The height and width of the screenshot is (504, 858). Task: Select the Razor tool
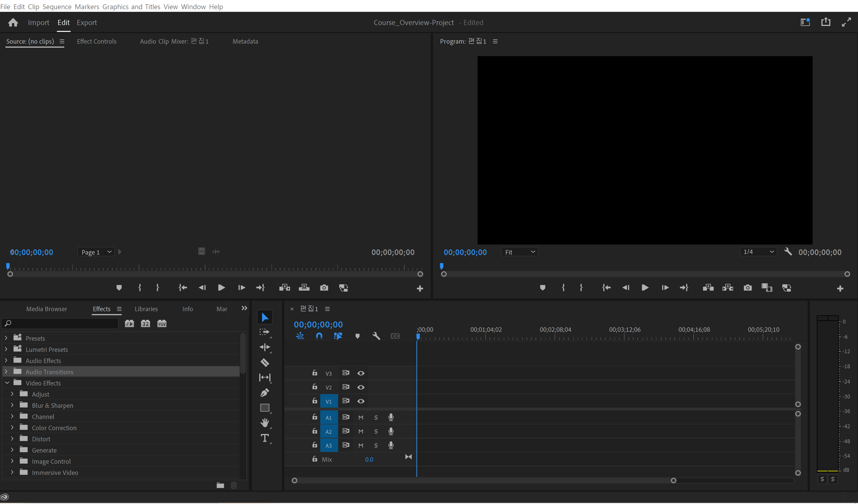click(265, 362)
